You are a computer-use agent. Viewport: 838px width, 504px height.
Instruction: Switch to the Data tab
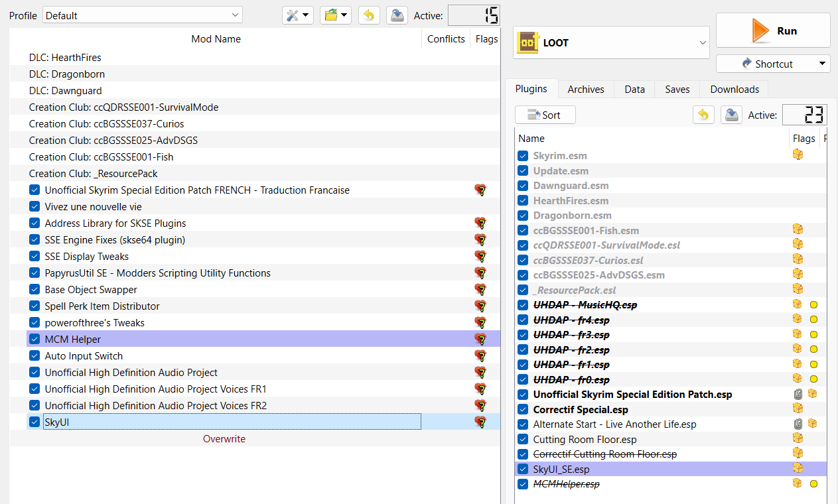coord(634,89)
